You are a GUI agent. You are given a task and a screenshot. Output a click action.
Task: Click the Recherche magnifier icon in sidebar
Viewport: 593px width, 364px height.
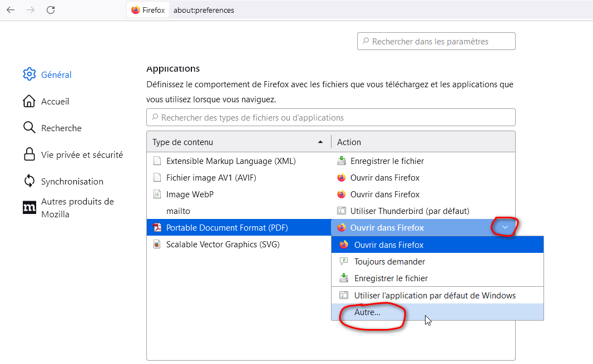tap(29, 128)
